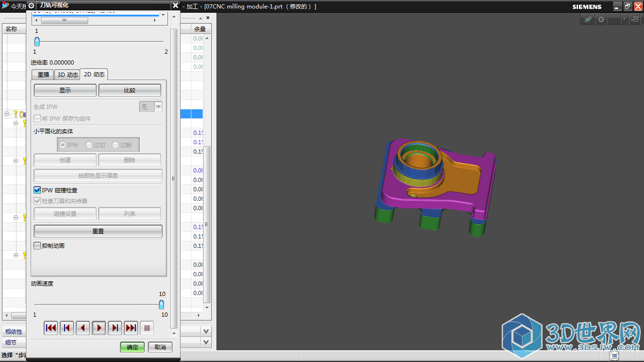Screen dimensions: 644x362
Task: Close the 刀轨可视化 dialog
Action: (x=175, y=5)
